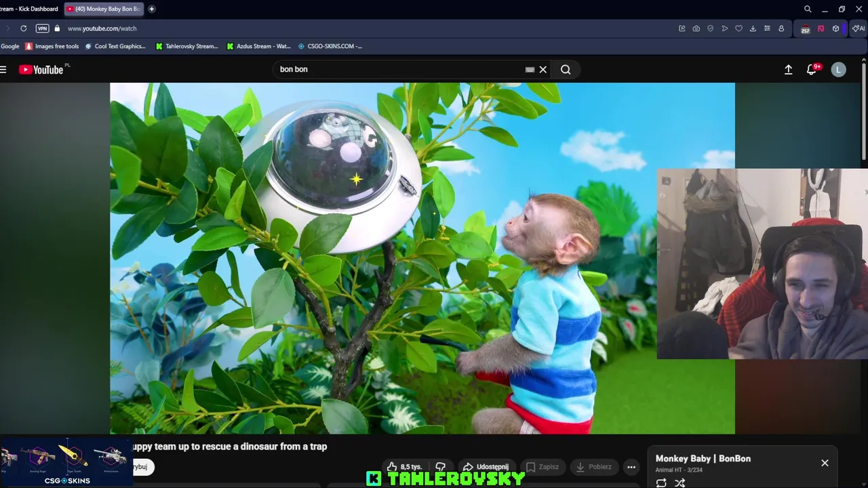Clear the search box with the X icon
The image size is (868, 488).
[543, 69]
